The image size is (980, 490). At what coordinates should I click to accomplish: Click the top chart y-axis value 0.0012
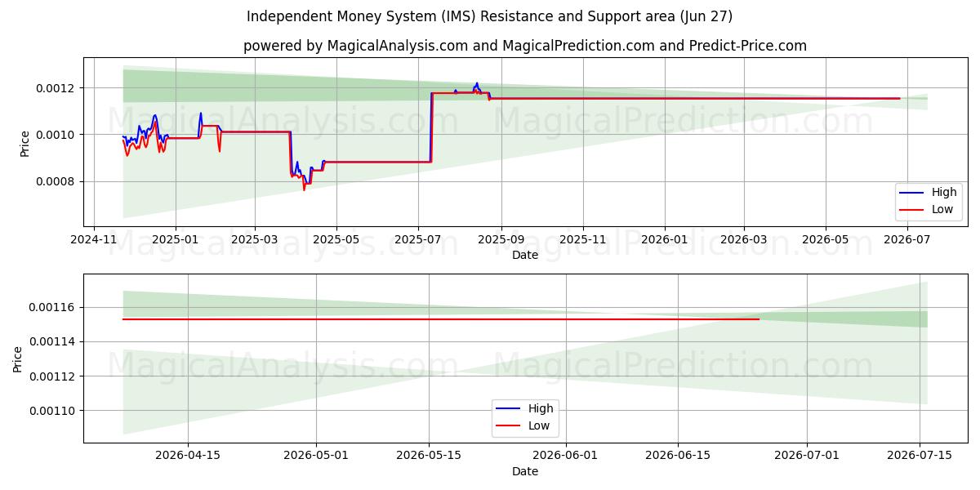(x=56, y=88)
